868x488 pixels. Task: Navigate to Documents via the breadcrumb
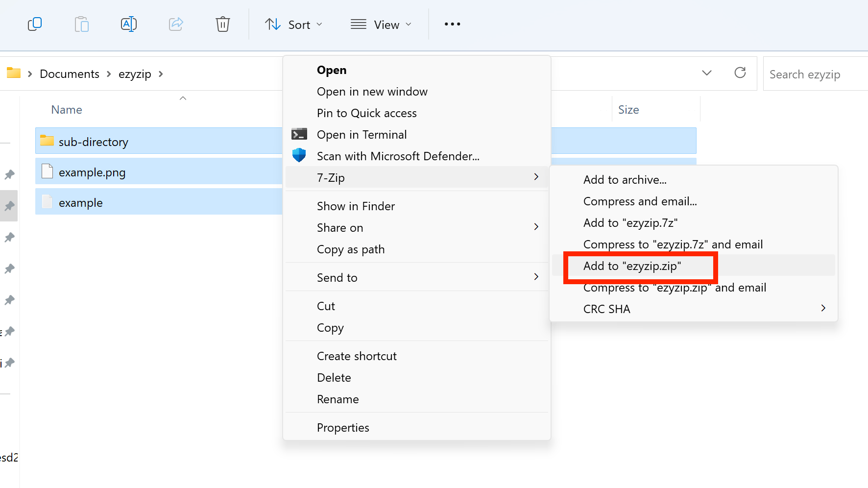coord(69,73)
